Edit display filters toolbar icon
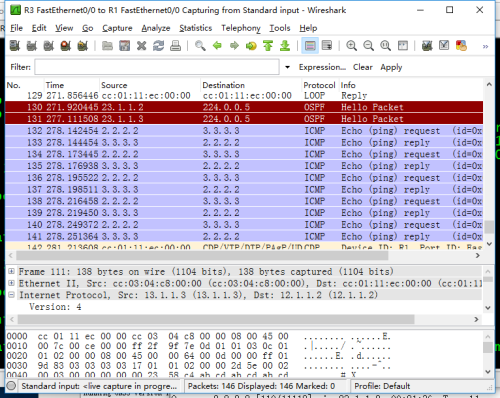Screen dimensions: 500x398 pyautogui.click(x=444, y=46)
